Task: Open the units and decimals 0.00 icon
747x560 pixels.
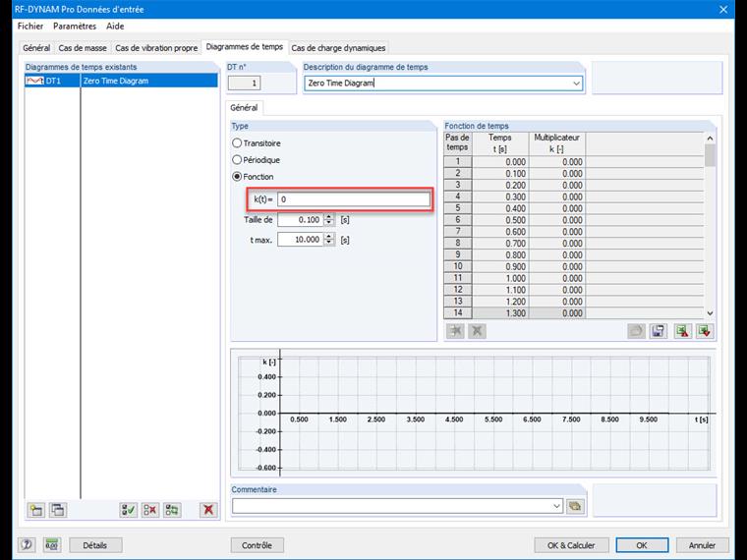Action: point(51,544)
